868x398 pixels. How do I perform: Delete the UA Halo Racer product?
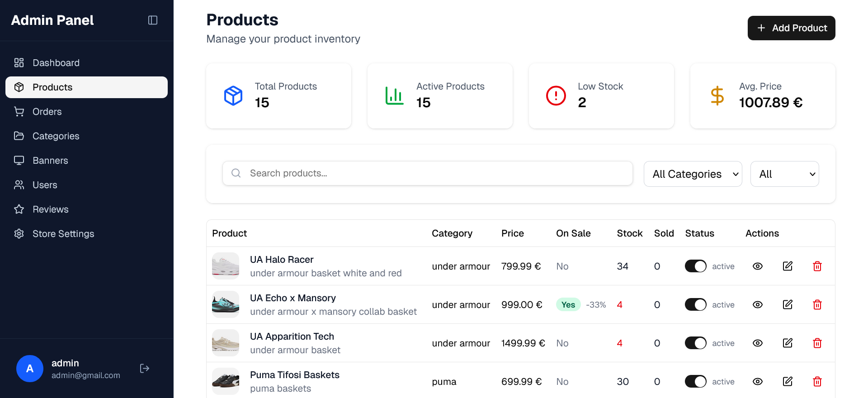(x=817, y=266)
